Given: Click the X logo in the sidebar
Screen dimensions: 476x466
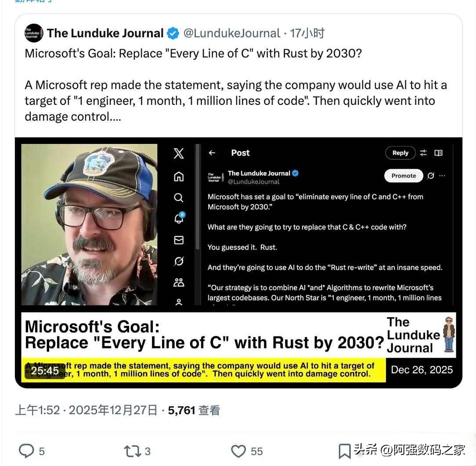Looking at the screenshot, I should [x=178, y=153].
